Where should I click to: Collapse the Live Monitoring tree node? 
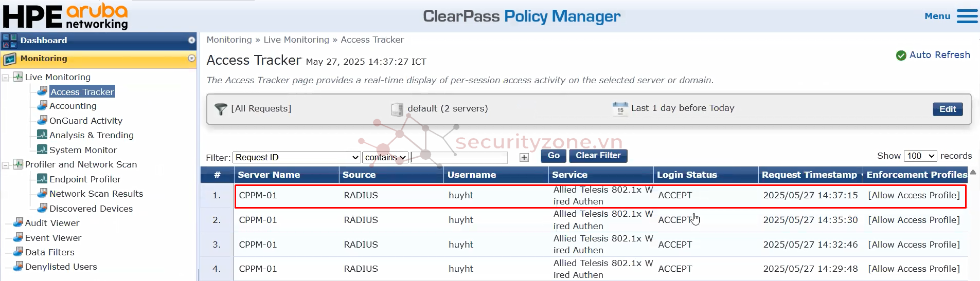coord(6,78)
